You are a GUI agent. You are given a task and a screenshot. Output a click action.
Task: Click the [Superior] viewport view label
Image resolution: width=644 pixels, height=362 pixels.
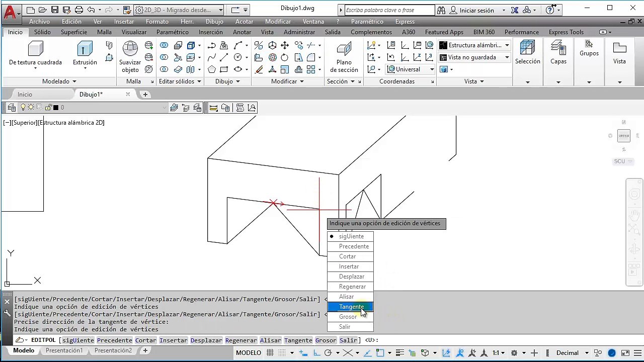click(x=24, y=123)
